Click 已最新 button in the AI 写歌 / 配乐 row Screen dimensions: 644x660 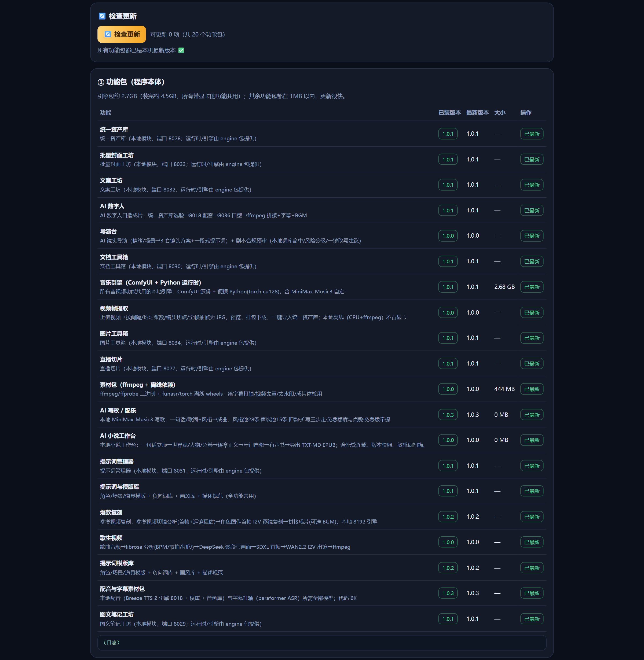point(531,415)
